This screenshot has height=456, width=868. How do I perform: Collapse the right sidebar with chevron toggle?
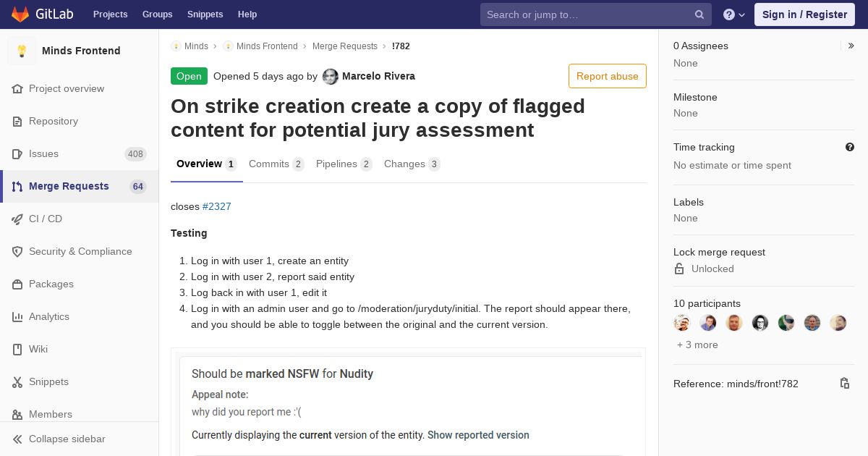tap(851, 46)
